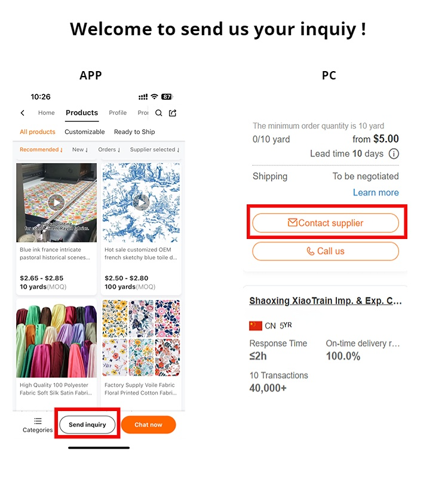The image size is (448, 478).
Task: Open the search magnifier icon
Action: (x=158, y=113)
